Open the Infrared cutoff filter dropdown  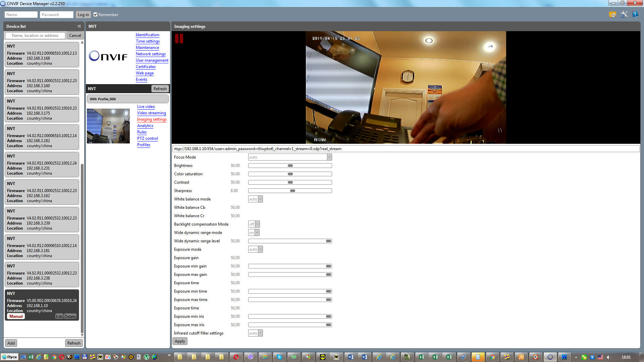point(260,333)
